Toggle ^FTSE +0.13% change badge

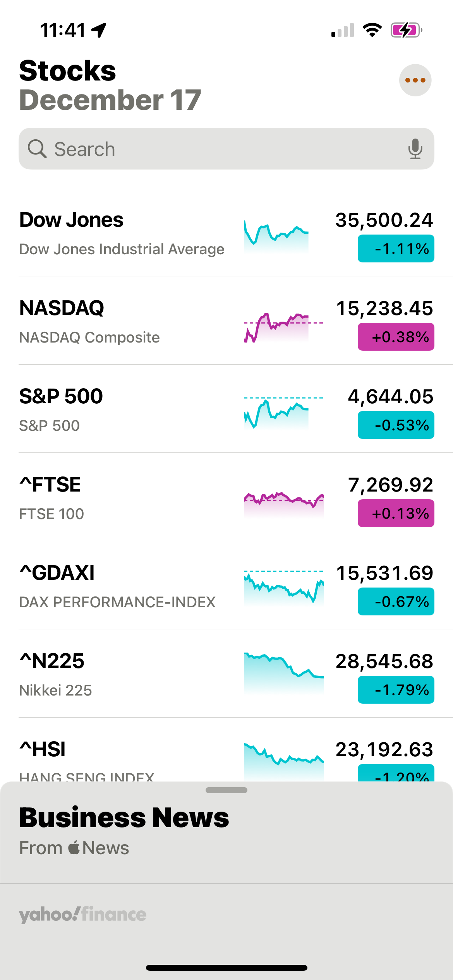396,513
